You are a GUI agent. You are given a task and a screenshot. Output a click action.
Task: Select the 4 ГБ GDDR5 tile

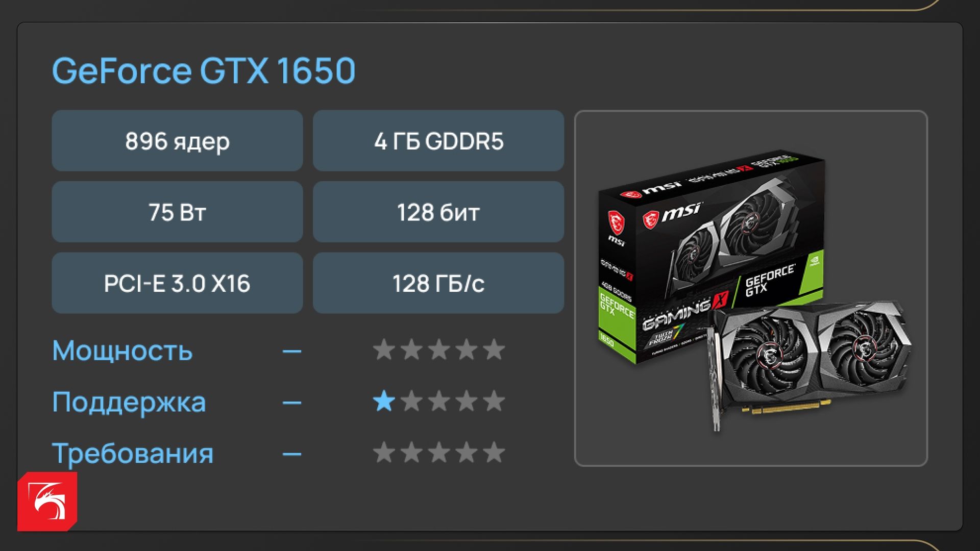(x=438, y=141)
